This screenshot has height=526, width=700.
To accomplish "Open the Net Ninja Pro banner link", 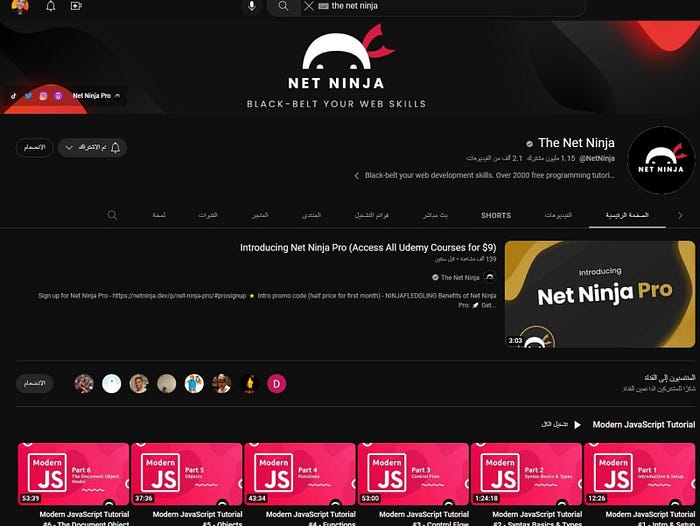I will coord(92,96).
